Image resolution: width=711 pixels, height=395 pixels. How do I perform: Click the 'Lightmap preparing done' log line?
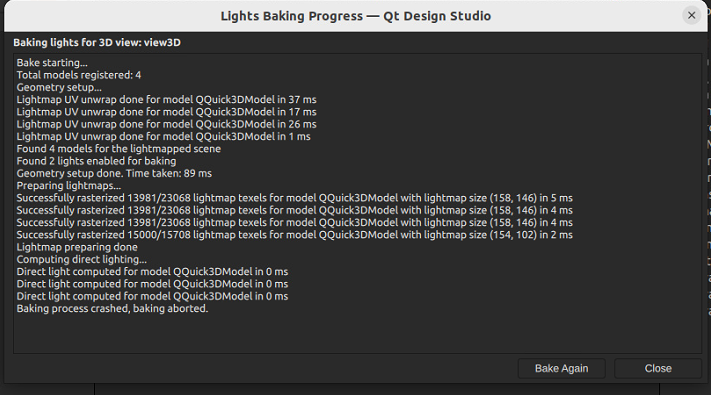pos(77,247)
